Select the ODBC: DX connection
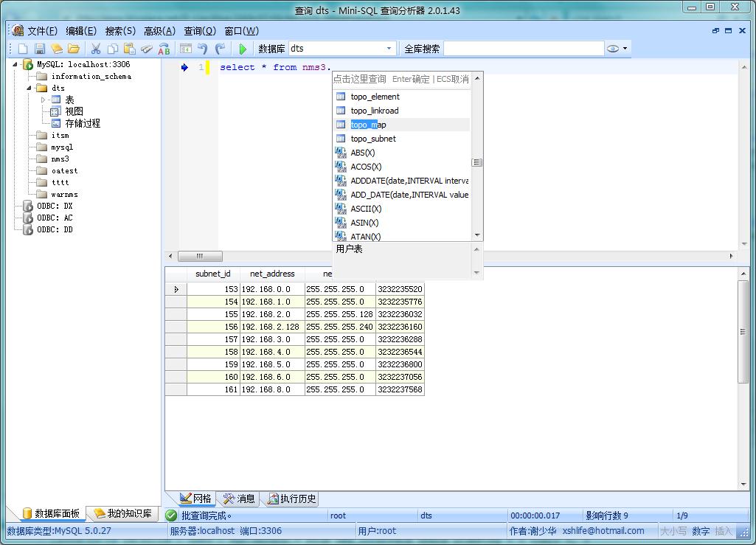This screenshot has height=545, width=756. point(55,206)
